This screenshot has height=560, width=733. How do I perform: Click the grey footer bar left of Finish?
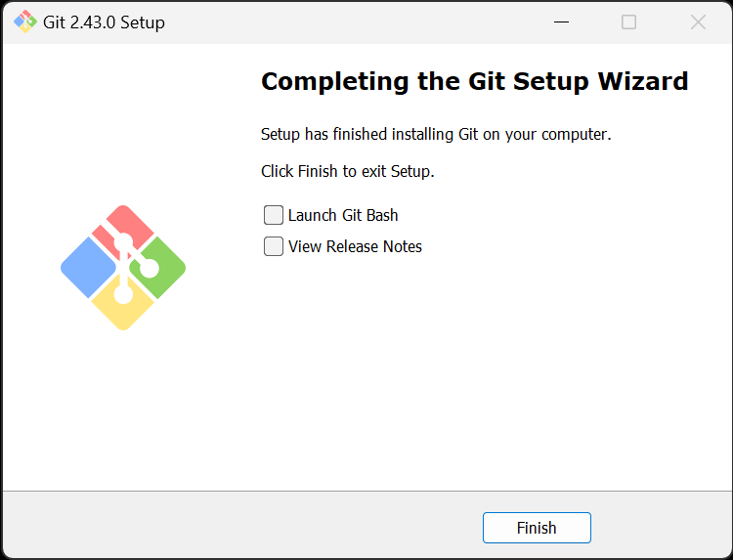click(244, 526)
